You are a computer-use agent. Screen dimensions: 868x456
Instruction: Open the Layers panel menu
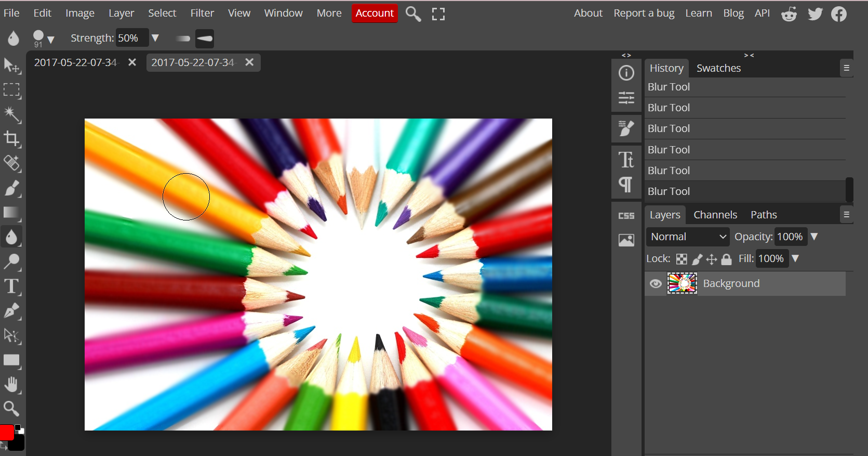point(846,215)
